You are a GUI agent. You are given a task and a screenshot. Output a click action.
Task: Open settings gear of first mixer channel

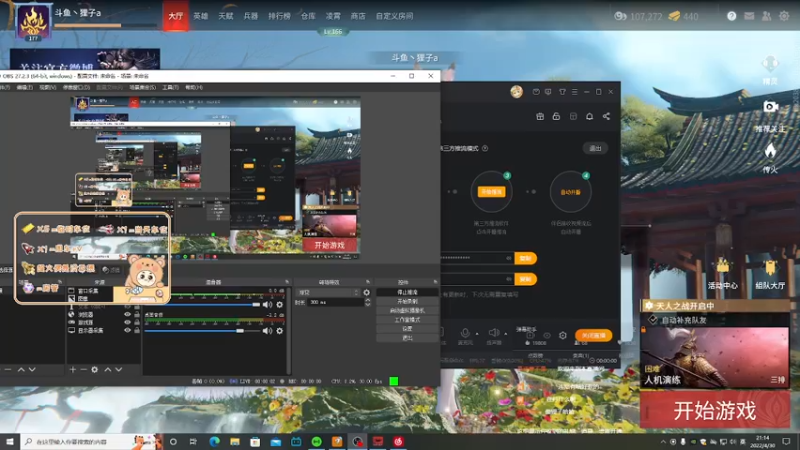(280, 305)
